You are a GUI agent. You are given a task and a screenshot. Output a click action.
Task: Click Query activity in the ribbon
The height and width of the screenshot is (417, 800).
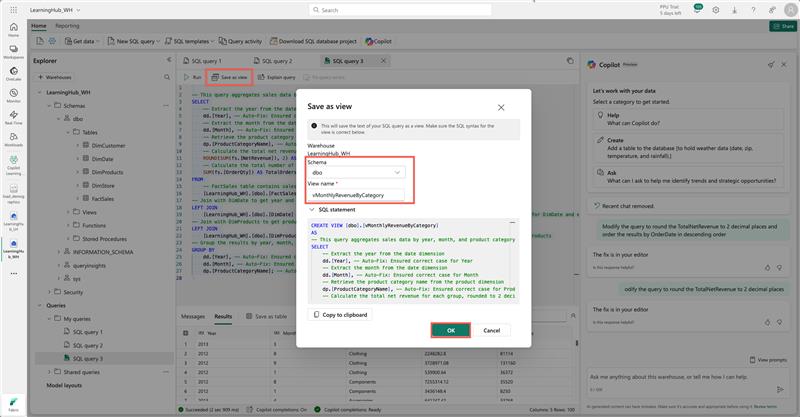coord(240,41)
